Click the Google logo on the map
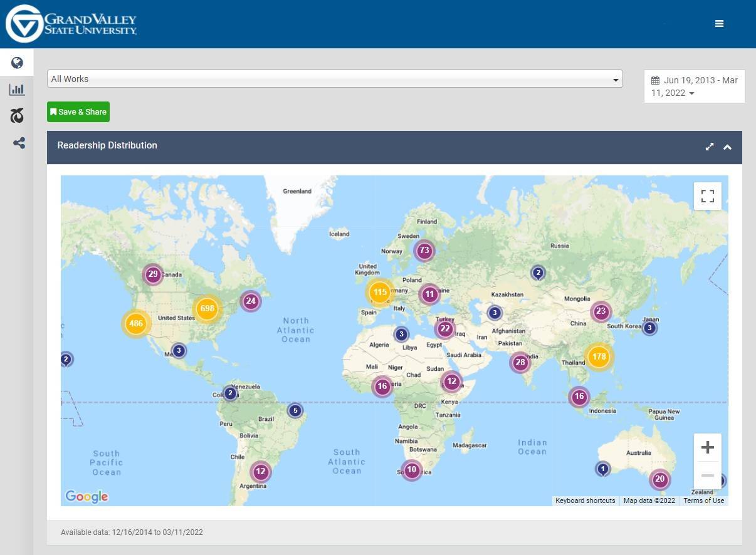 pos(86,496)
